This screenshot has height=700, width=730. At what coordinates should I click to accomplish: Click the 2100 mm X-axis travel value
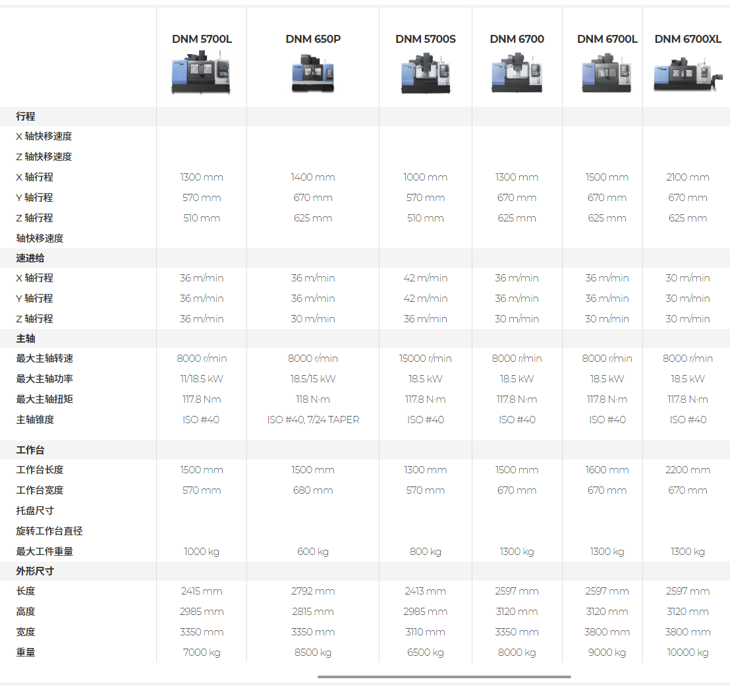688,177
